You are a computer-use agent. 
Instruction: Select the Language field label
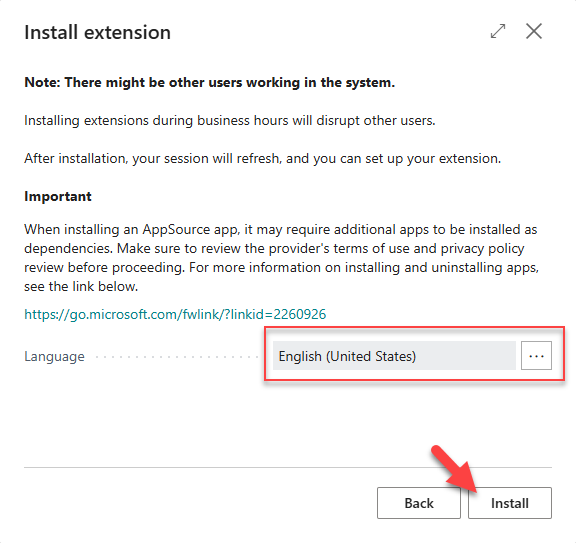pyautogui.click(x=54, y=356)
